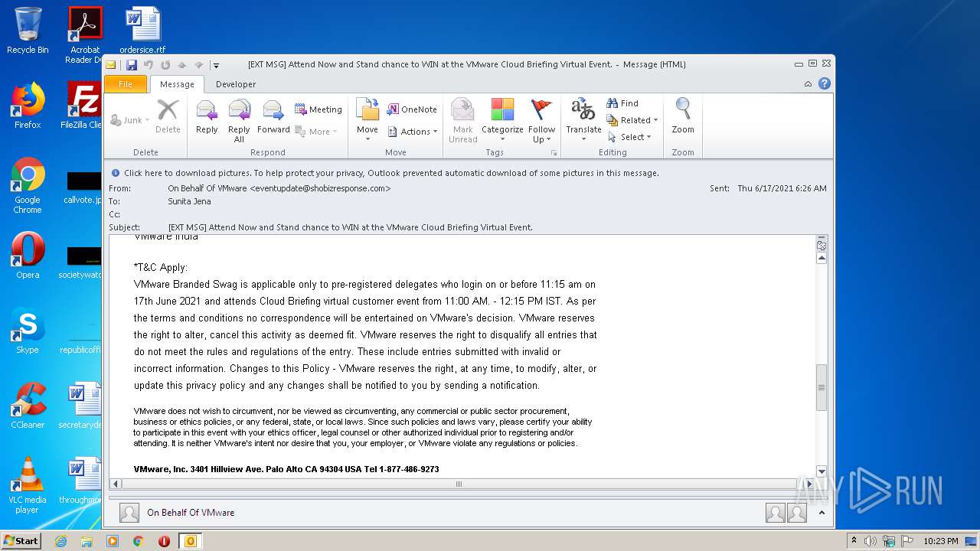Click recipient Sunita Jena
980x551 pixels.
pyautogui.click(x=189, y=201)
